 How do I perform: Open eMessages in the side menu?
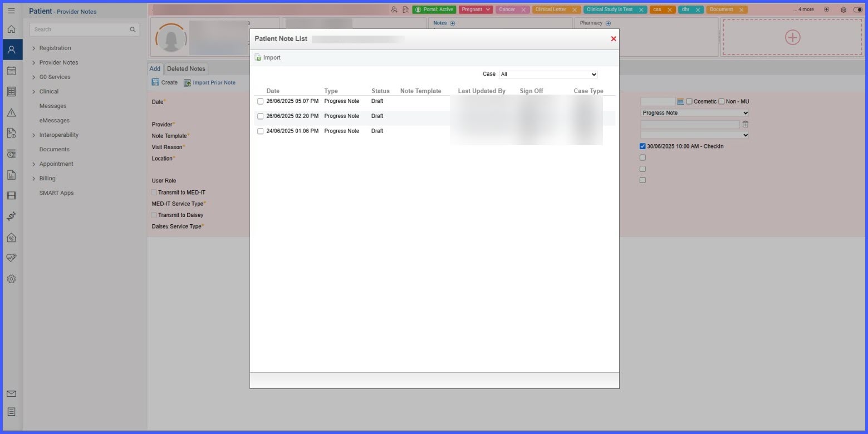pos(55,121)
